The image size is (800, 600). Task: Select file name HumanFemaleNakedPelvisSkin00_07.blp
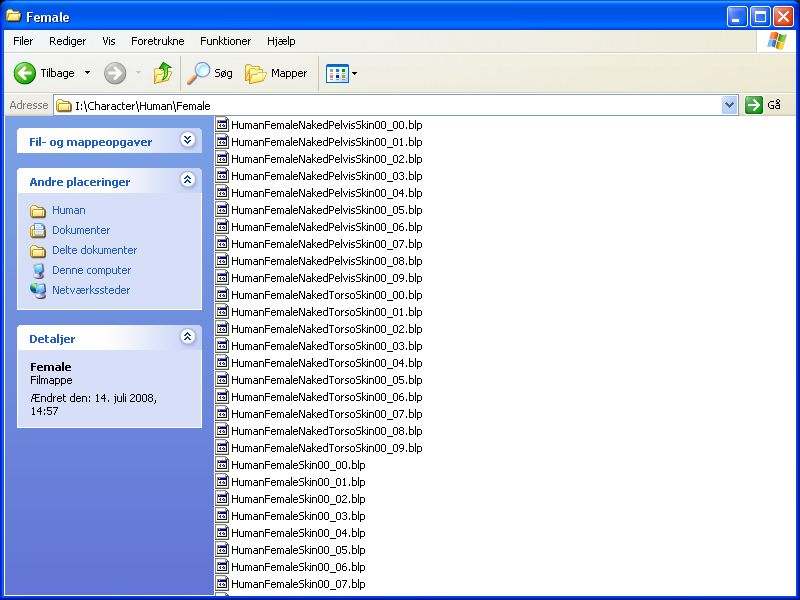[327, 244]
